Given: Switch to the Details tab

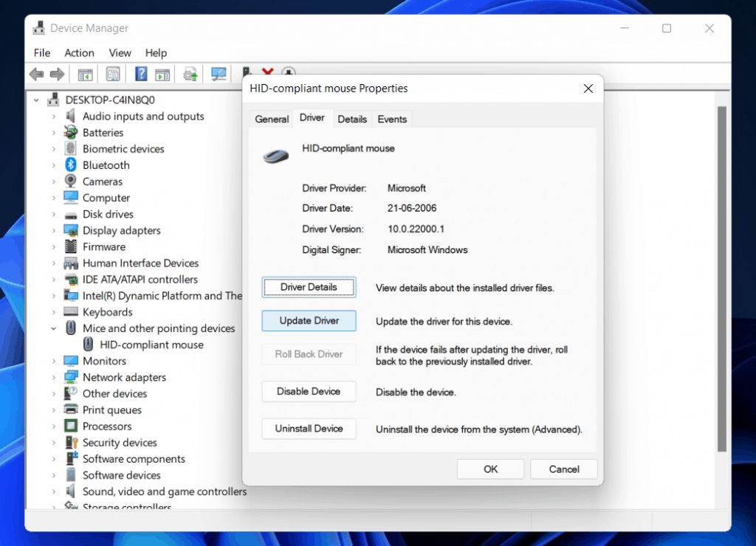Looking at the screenshot, I should tap(352, 119).
